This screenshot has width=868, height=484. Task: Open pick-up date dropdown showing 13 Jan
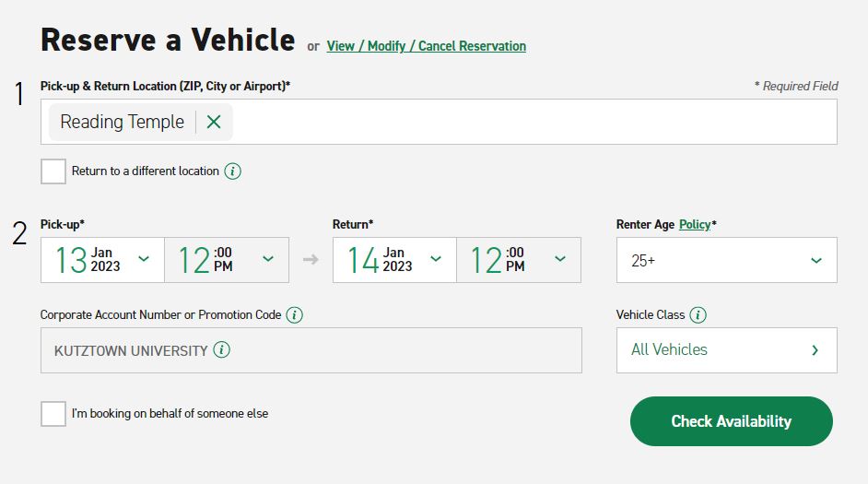tap(102, 260)
